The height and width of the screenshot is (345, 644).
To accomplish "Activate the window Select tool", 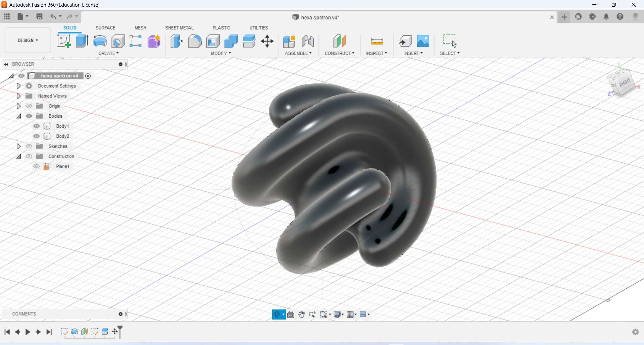I will pos(450,41).
